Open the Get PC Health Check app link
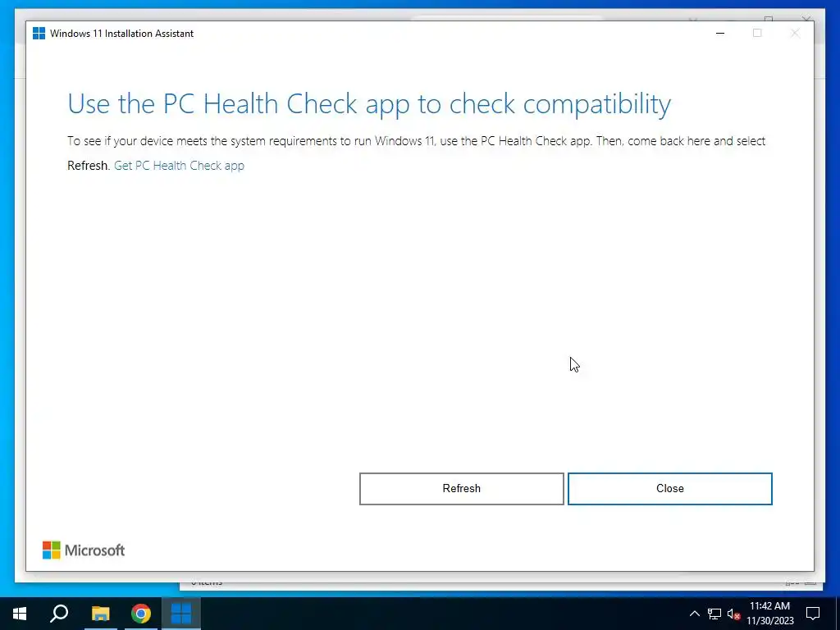 pyautogui.click(x=179, y=166)
